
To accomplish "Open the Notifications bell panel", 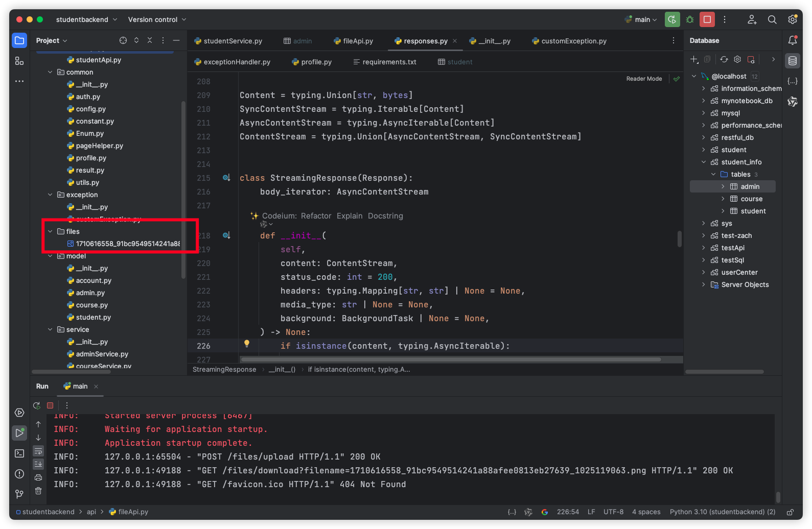I will 793,40.
